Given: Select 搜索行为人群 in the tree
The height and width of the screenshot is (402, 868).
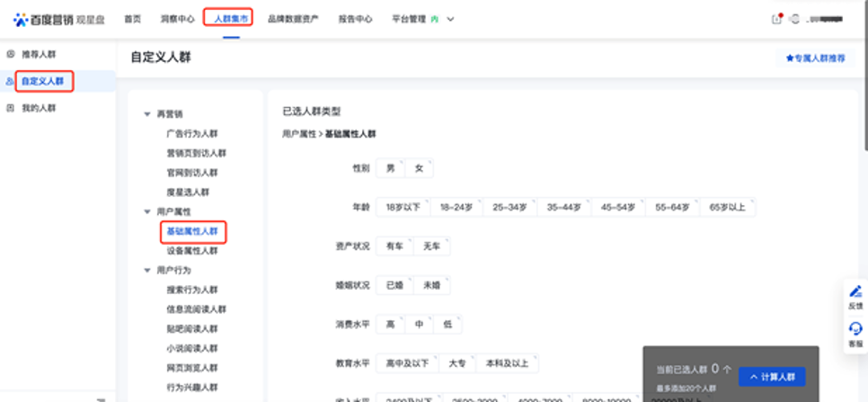Looking at the screenshot, I should 191,290.
